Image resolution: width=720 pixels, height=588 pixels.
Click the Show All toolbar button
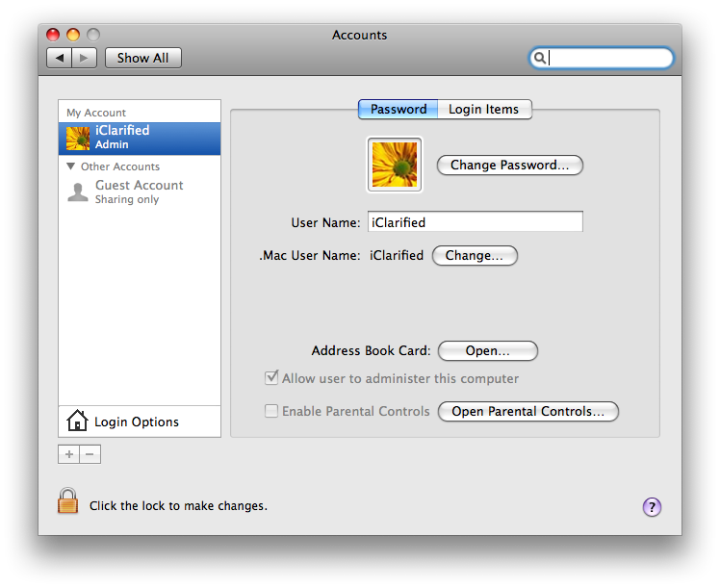point(142,58)
